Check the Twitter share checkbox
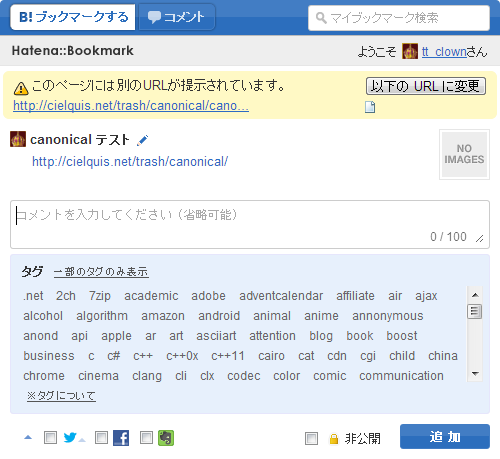The width and height of the screenshot is (500, 459). [x=50, y=438]
